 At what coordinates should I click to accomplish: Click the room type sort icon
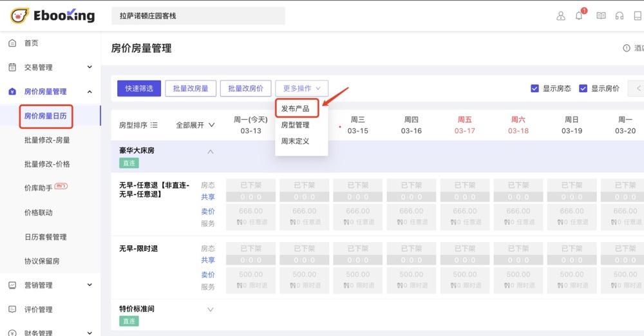(x=154, y=126)
